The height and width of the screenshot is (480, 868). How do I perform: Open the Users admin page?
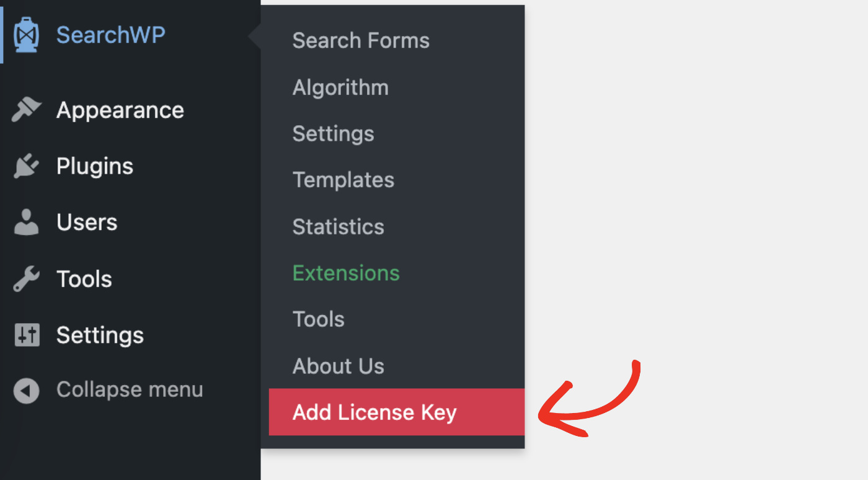(87, 221)
